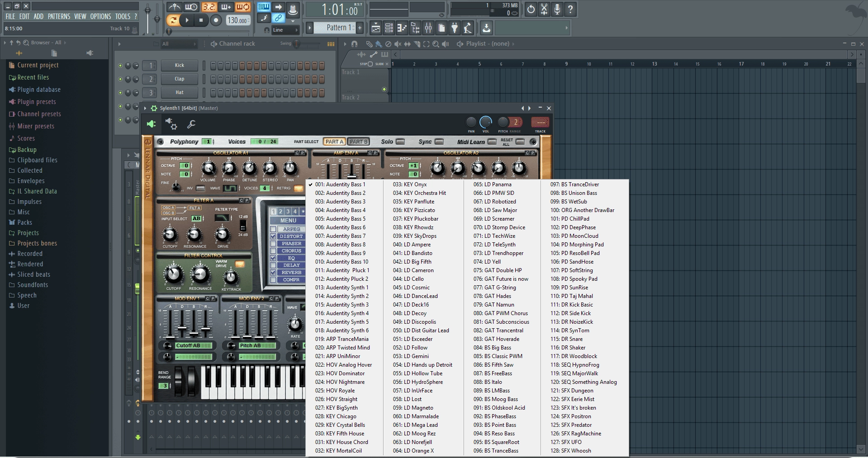This screenshot has height=458, width=868.
Task: Click the play button in transport
Action: click(186, 20)
